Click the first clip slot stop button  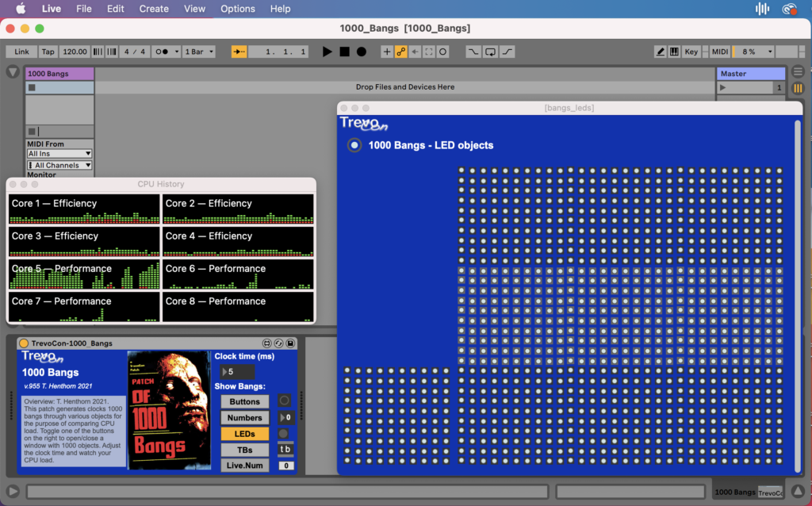pyautogui.click(x=32, y=87)
